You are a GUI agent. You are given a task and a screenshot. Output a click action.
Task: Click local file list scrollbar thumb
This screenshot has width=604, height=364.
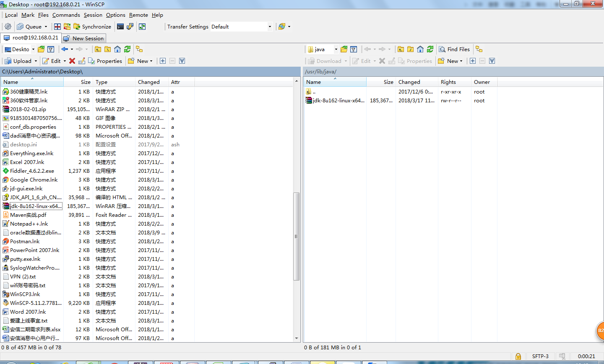coord(297,237)
